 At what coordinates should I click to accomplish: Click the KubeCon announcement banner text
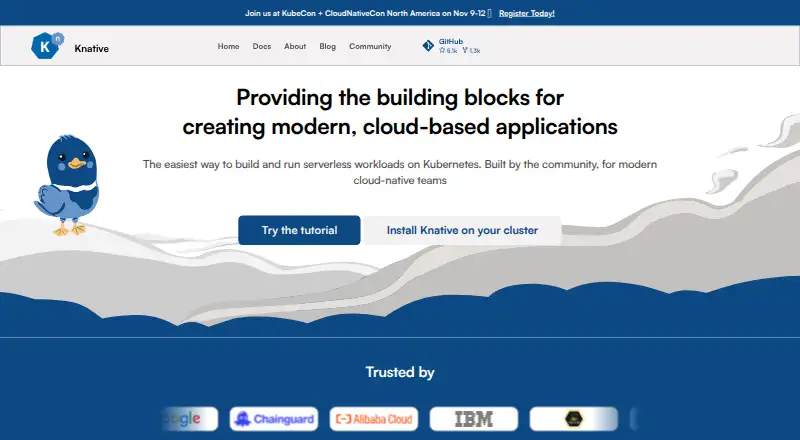pos(368,13)
